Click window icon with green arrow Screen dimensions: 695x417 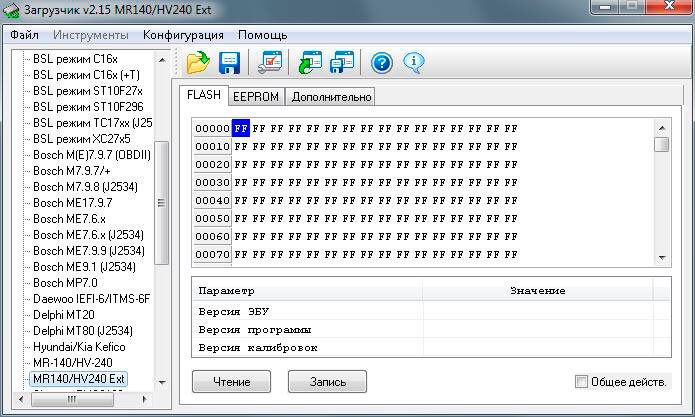point(308,62)
